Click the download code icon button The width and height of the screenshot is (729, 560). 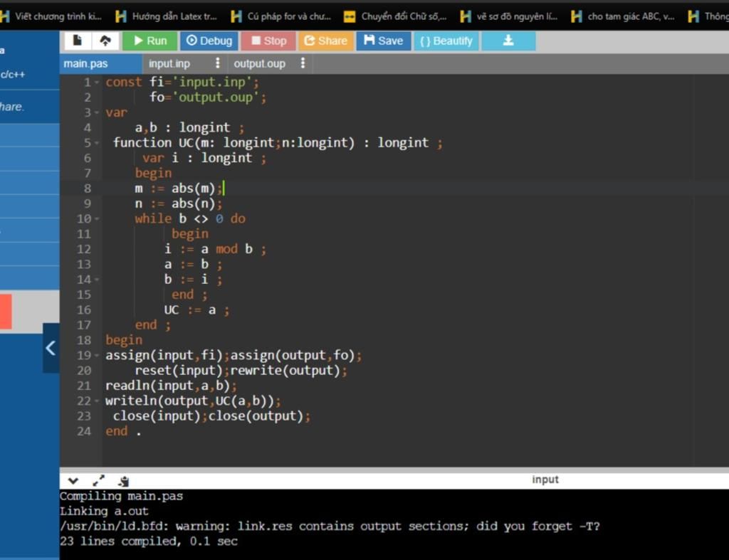pyautogui.click(x=508, y=41)
